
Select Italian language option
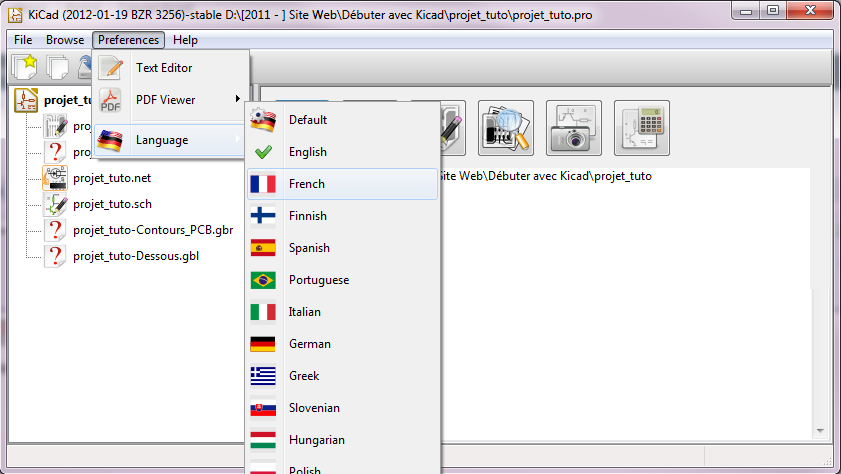[x=342, y=312]
